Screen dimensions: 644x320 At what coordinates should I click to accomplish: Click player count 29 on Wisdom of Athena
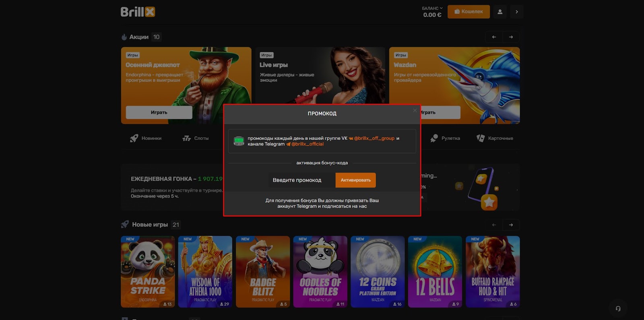pyautogui.click(x=224, y=304)
